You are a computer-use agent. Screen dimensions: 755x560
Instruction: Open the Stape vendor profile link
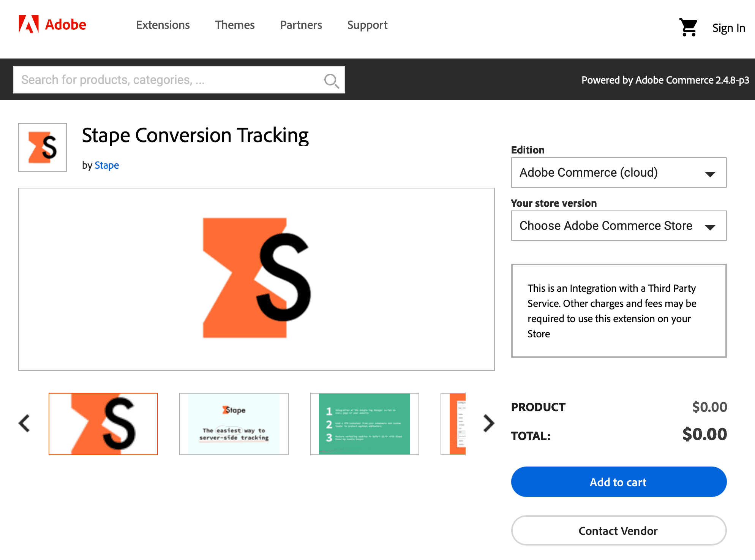tap(107, 165)
